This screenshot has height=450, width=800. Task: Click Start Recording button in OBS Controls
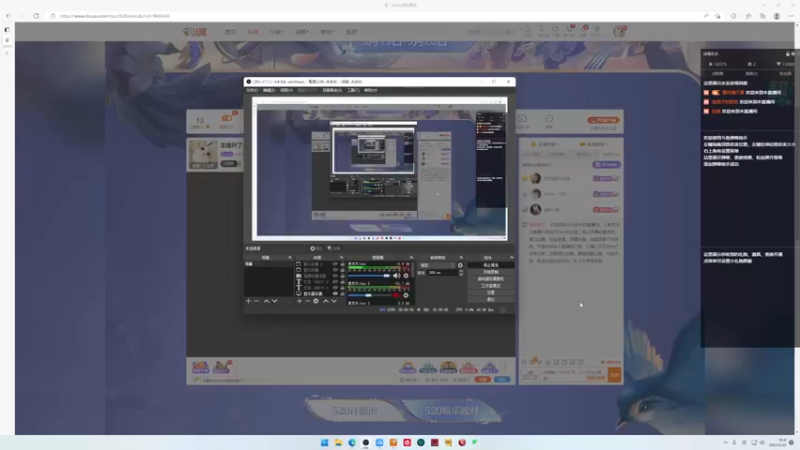(491, 272)
